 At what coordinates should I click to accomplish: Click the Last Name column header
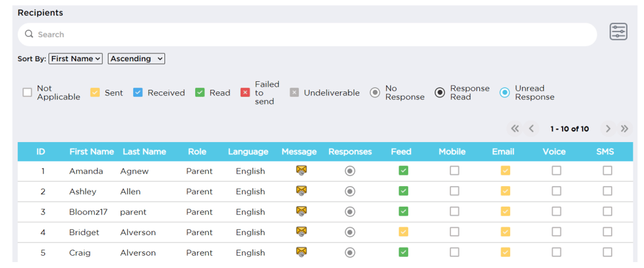(x=144, y=152)
